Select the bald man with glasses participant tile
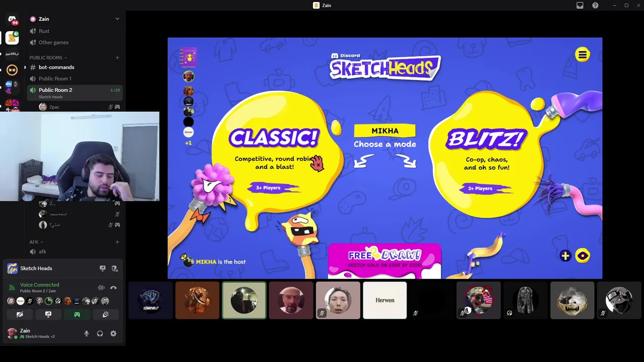Screen dimensions: 644x362 [291, 300]
